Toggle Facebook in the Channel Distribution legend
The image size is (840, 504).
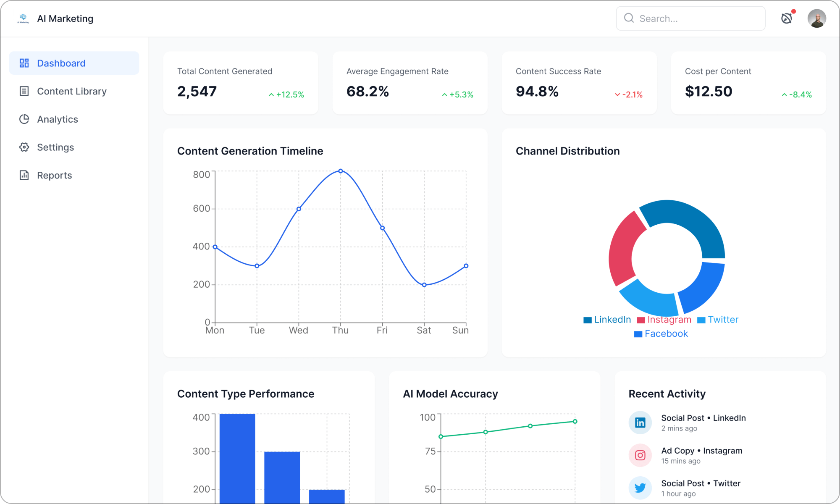[x=660, y=333]
